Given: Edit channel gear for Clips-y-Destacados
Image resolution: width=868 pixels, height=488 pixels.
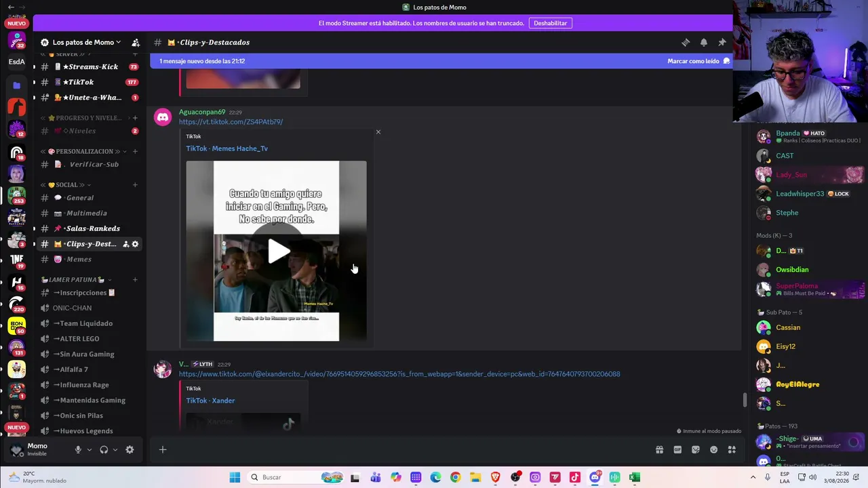Looking at the screenshot, I should click(135, 244).
